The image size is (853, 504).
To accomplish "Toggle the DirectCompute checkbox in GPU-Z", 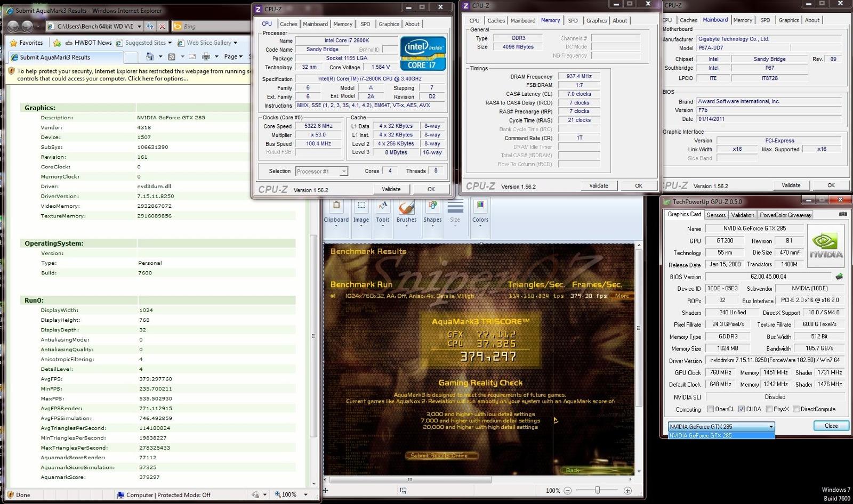I will coord(796,409).
